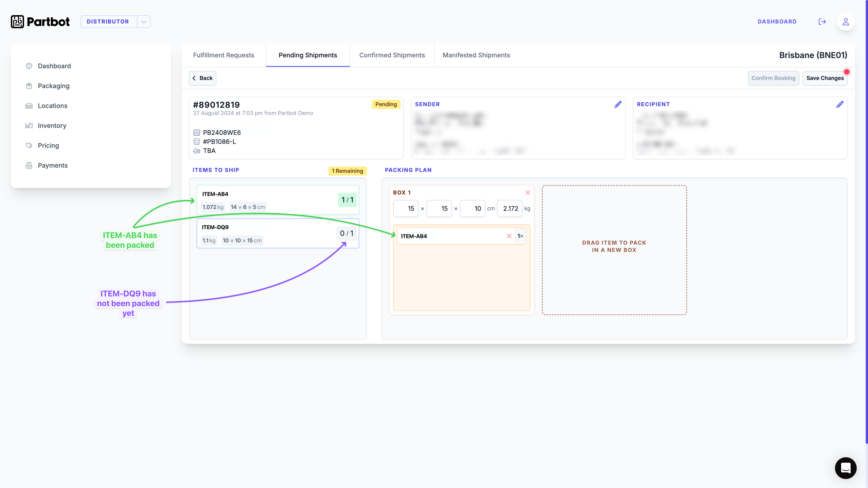868x488 pixels.
Task: Edit recipient details with pencil icon
Action: click(840, 104)
